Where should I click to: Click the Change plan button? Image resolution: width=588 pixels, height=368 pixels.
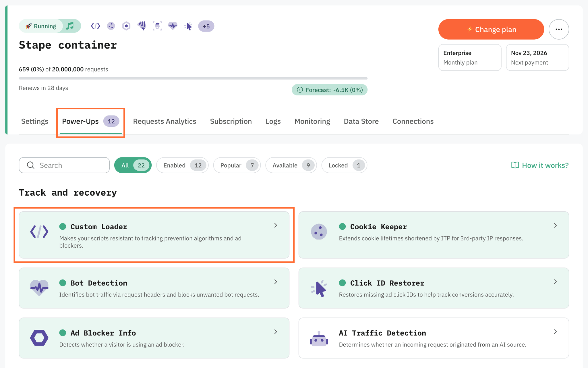pos(491,29)
